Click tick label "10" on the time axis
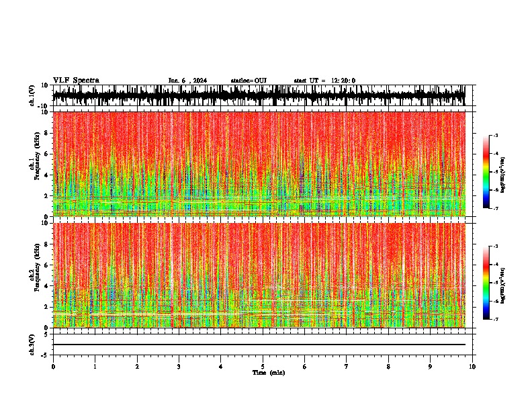Viewport: 532px width, 411px height. point(472,367)
